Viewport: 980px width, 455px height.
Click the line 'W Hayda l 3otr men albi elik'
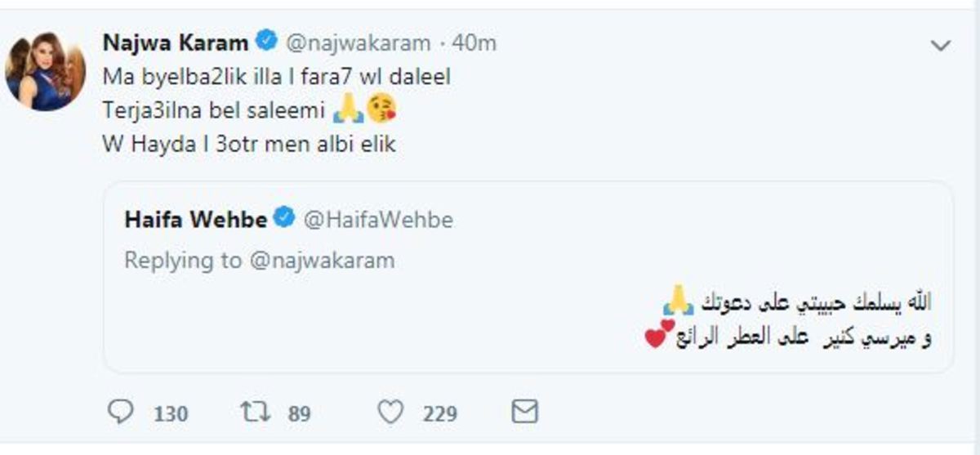pos(249,145)
